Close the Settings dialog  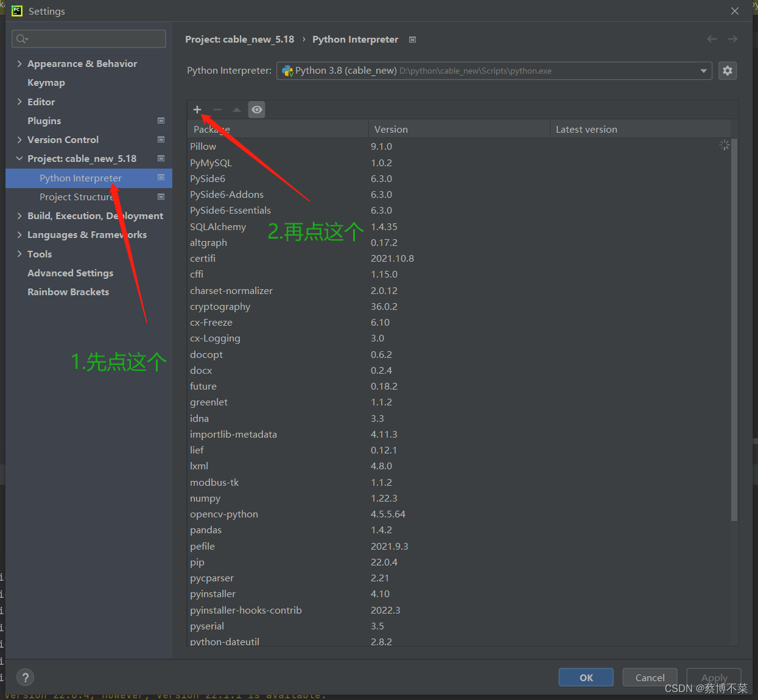735,11
